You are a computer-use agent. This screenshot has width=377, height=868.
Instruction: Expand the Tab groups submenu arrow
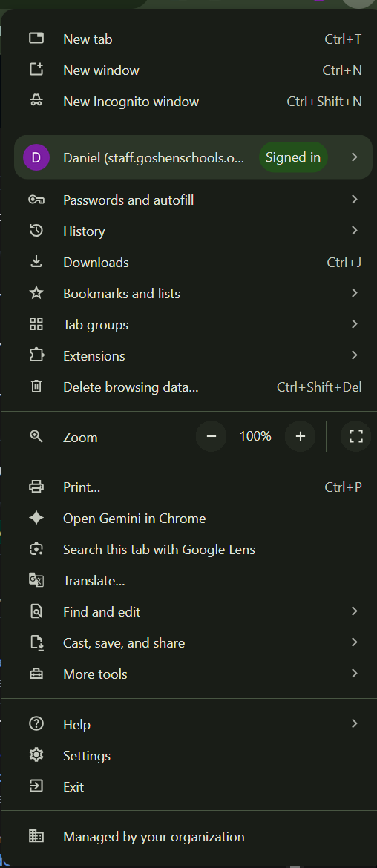355,324
